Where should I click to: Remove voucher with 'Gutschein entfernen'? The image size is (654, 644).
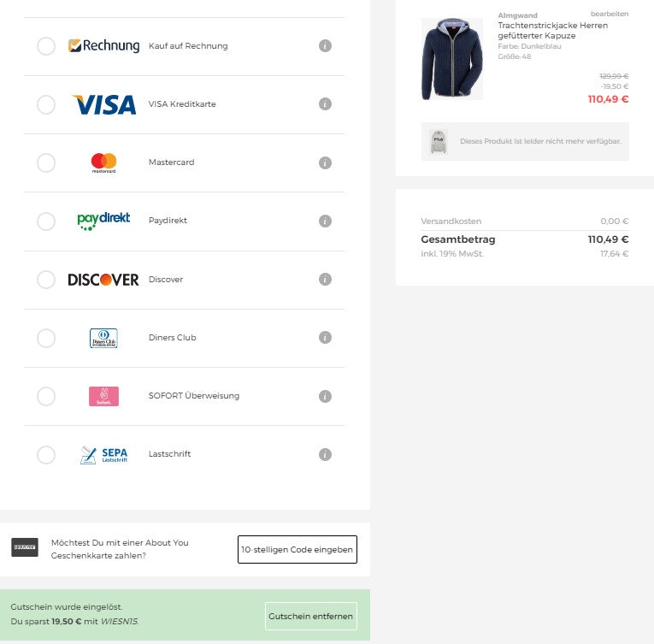click(310, 616)
